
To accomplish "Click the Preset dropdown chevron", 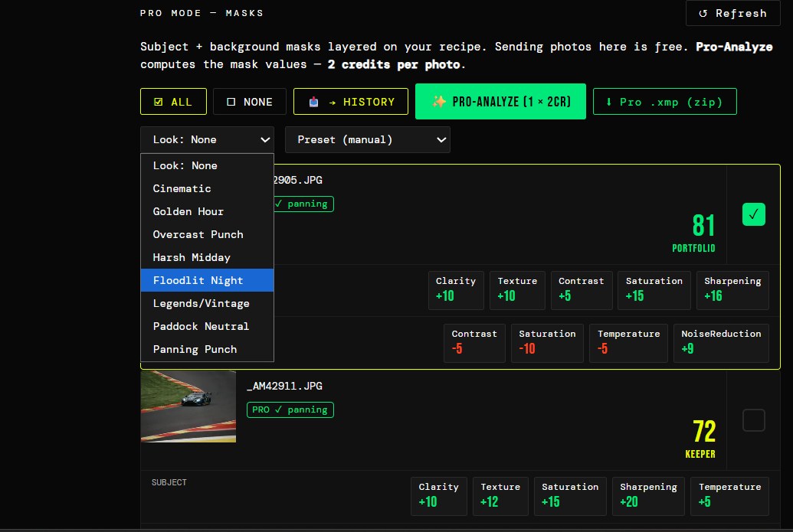I will click(441, 140).
